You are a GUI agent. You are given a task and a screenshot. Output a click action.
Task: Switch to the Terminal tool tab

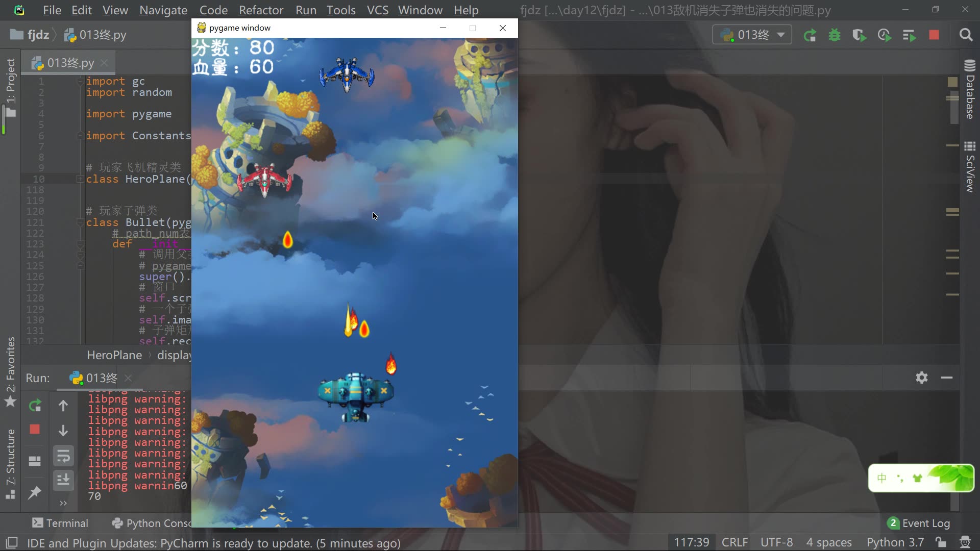click(60, 523)
